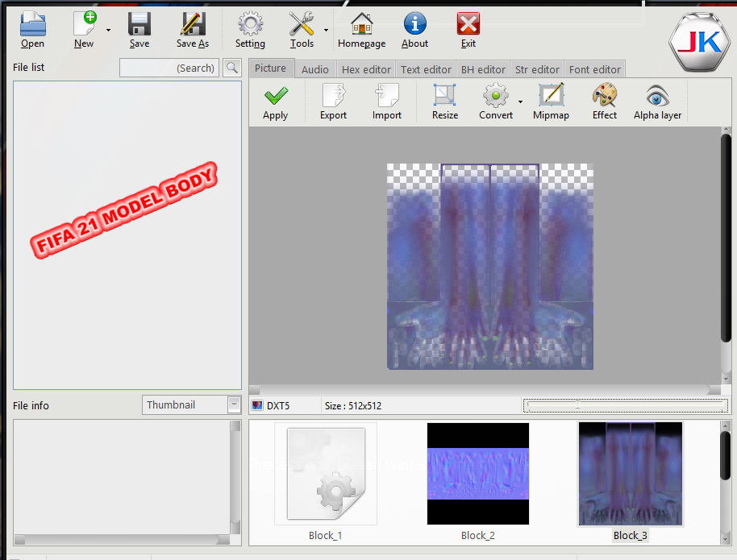The image size is (737, 560).
Task: Open the Resize image tool
Action: click(x=444, y=95)
